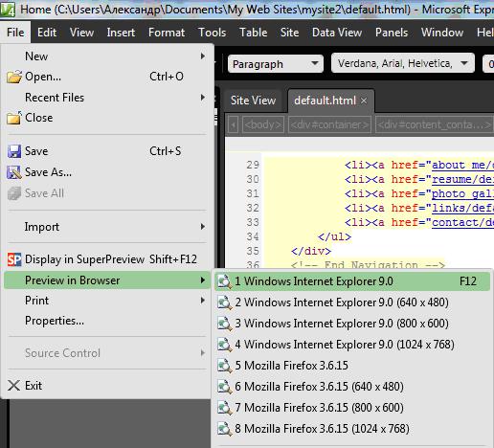
Task: Choose Save As... menu entry
Action: (x=107, y=172)
